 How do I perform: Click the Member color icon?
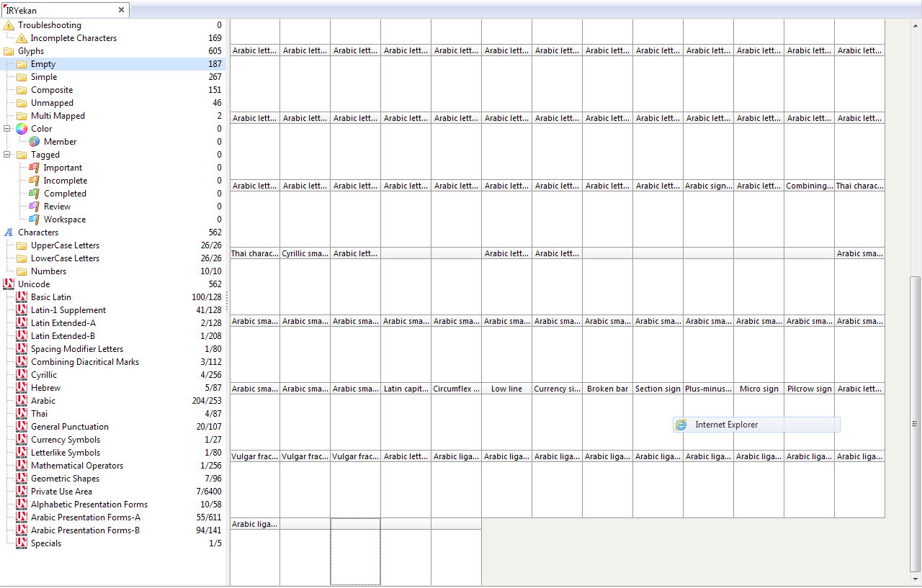tap(34, 142)
